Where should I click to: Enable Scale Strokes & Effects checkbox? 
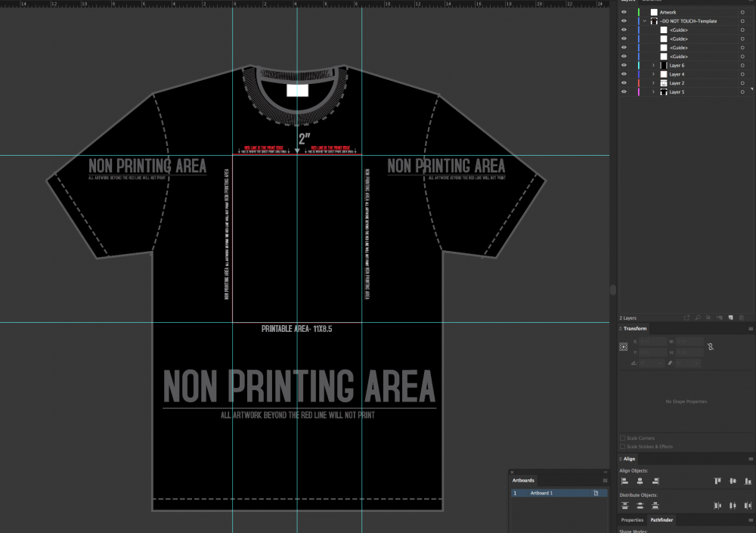point(622,447)
